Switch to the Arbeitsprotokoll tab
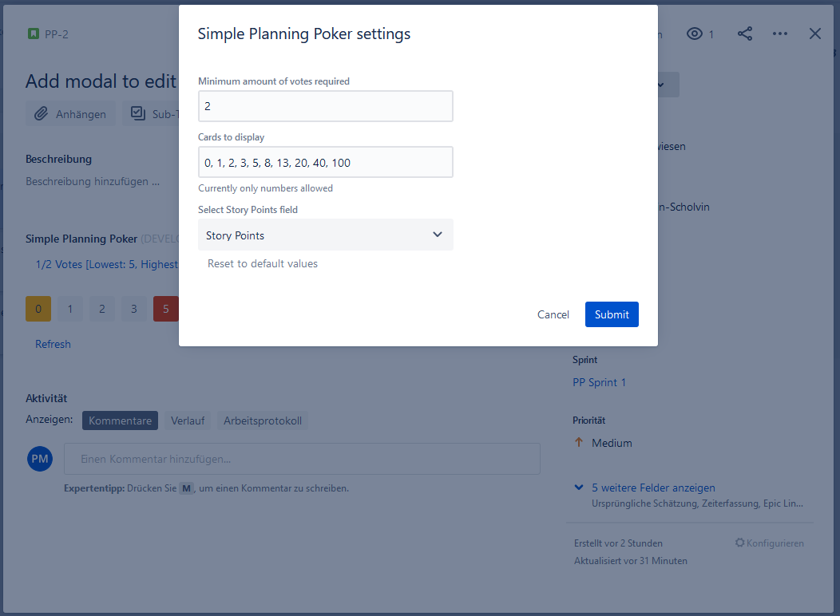This screenshot has width=840, height=616. point(263,421)
